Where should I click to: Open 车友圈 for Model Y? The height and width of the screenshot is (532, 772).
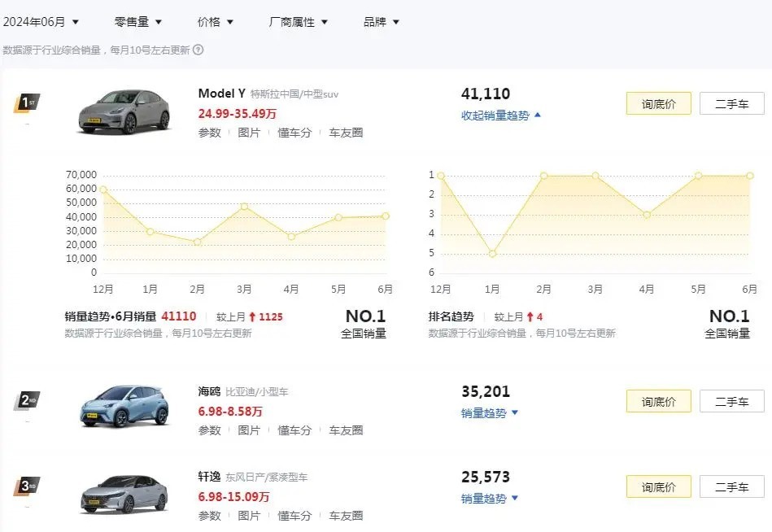coord(346,133)
